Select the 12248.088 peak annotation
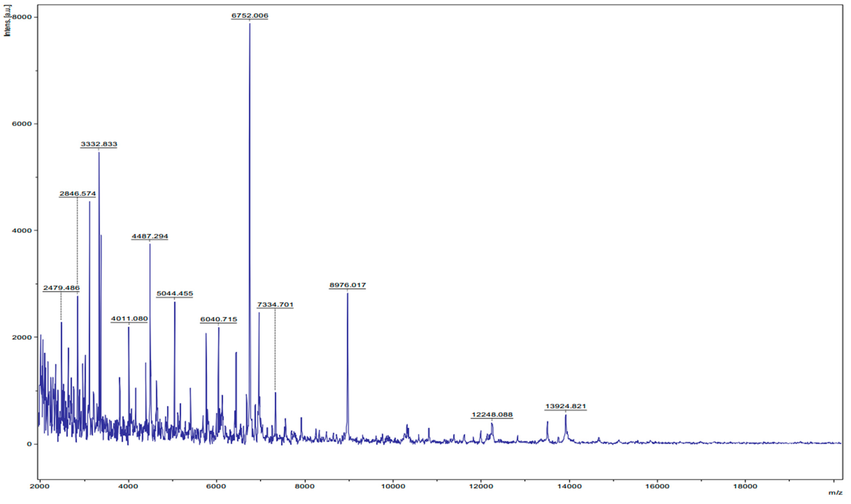Viewport: 851px width, 504px height. tap(492, 415)
